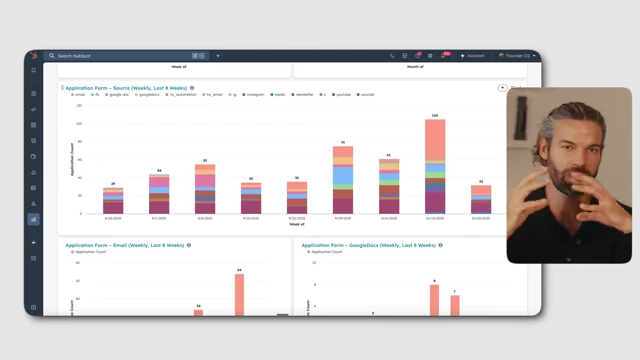Toggle the hs_email legend series
640x360 pixels.
pyautogui.click(x=212, y=95)
